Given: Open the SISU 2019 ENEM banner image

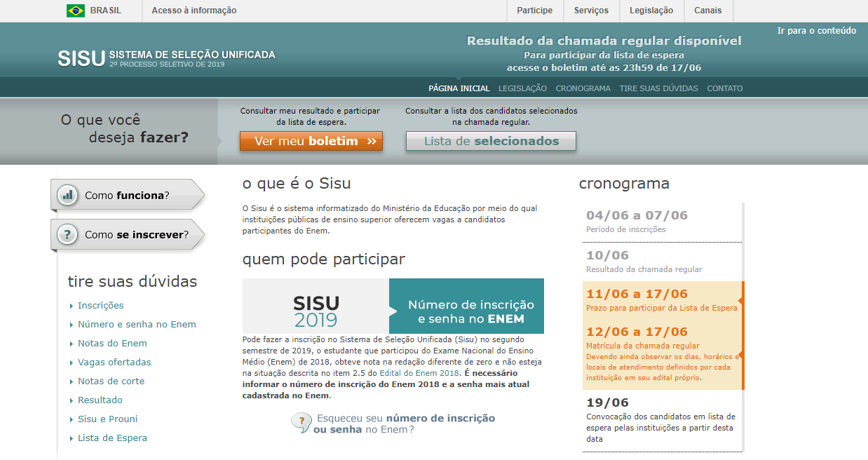Looking at the screenshot, I should pos(393,306).
